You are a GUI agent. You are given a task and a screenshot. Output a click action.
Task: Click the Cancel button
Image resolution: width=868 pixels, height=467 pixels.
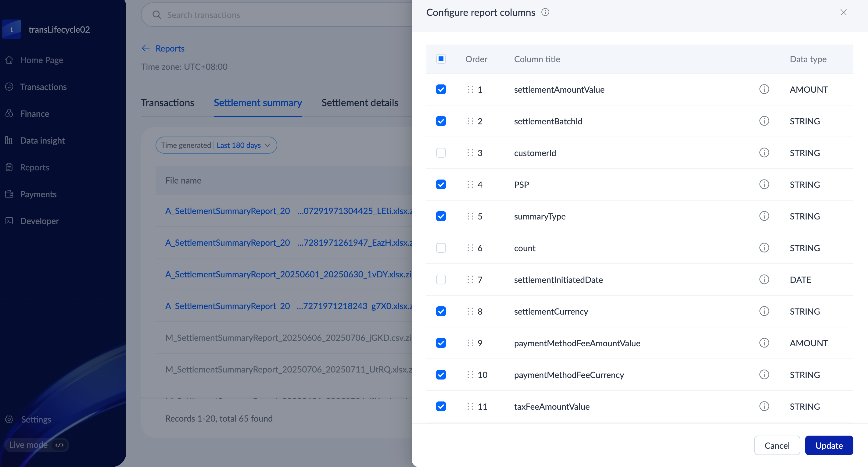point(777,445)
